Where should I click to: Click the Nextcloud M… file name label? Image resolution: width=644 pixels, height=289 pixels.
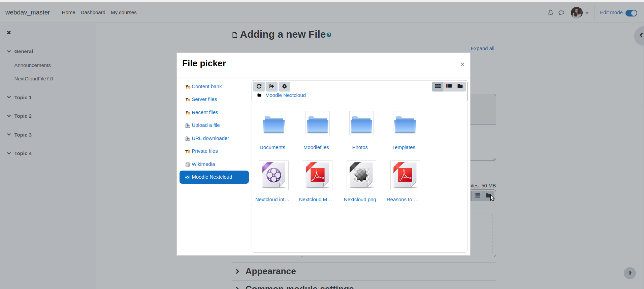coord(316,200)
